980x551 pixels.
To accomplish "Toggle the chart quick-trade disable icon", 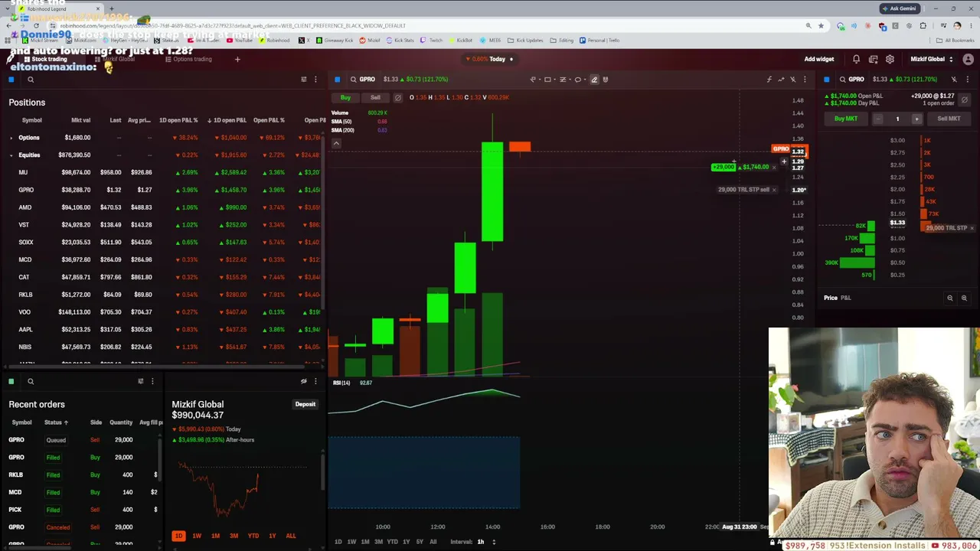I will (397, 98).
